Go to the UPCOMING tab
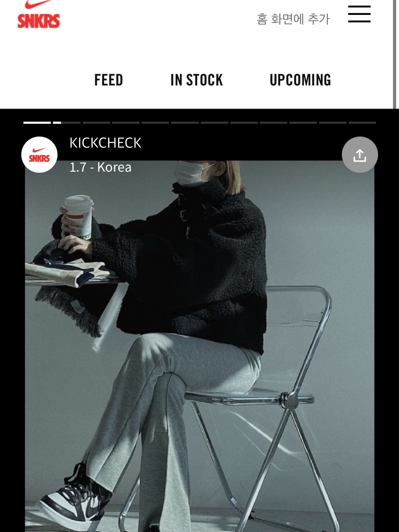Screen dimensions: 399x532 point(300,80)
